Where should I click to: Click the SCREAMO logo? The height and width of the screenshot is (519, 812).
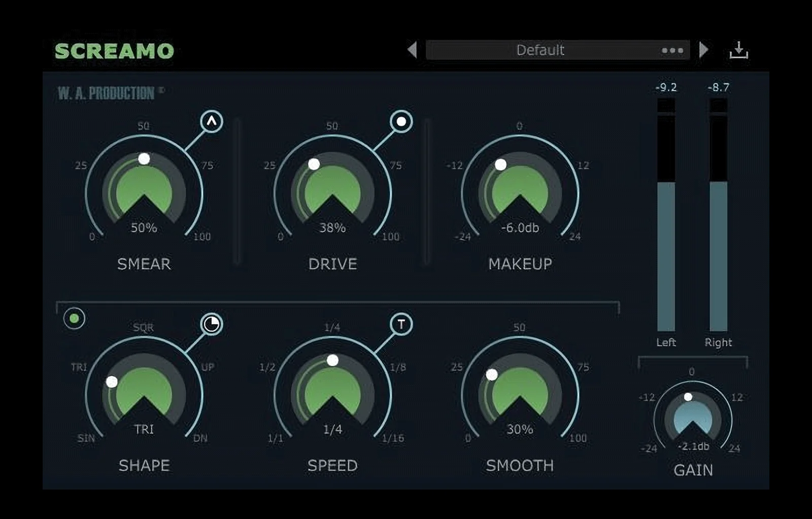115,51
